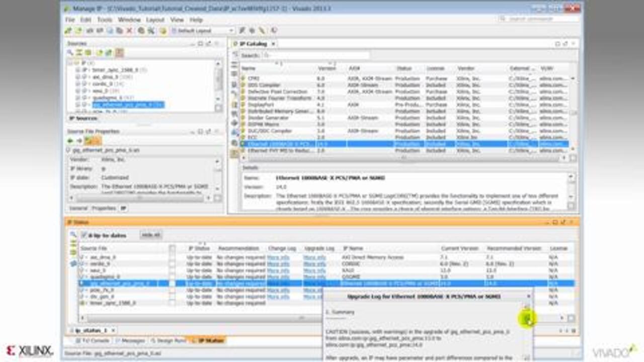Open the Edit menu
Viewport: 644px width, 362px height.
click(x=86, y=20)
